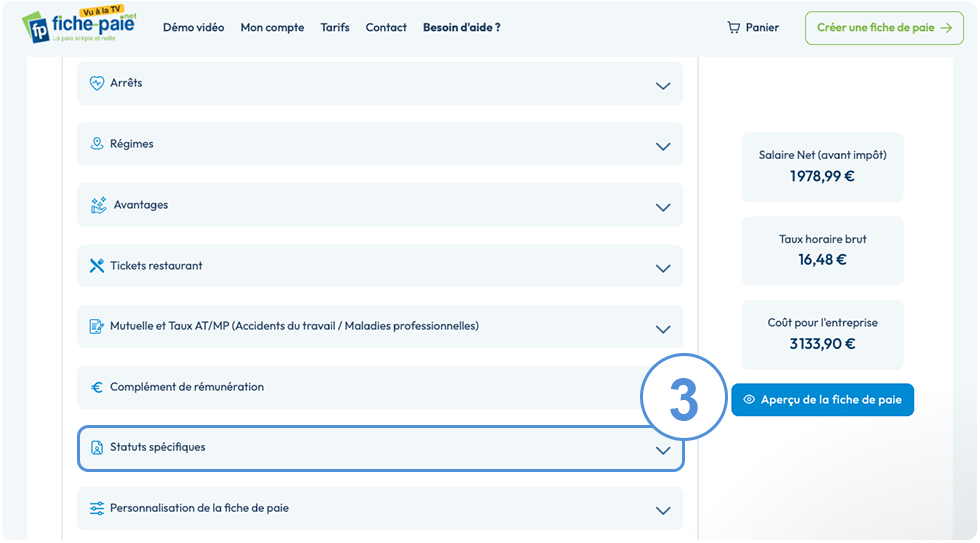Click the Arrêts section title
Viewport: 980px width, 543px height.
tap(126, 83)
